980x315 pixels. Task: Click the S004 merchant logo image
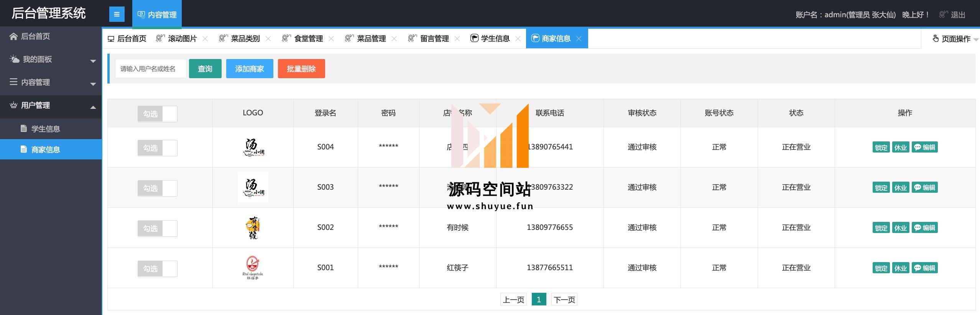253,147
